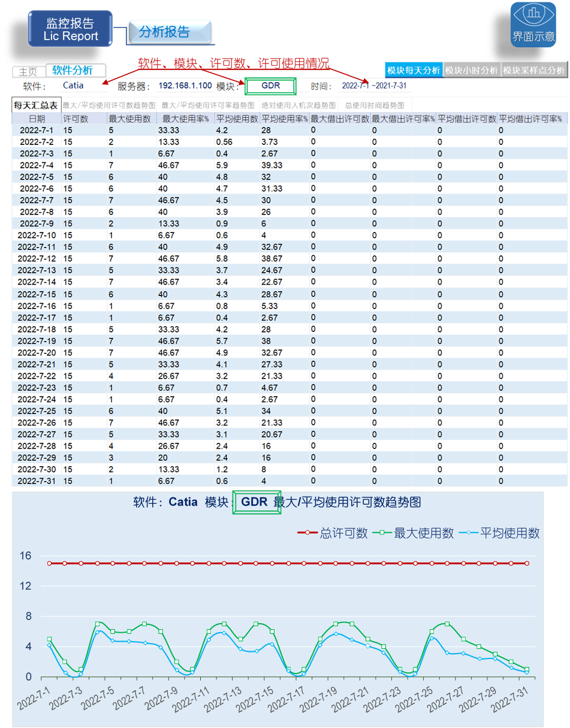
Task: Click the 日期 column header
Action: point(37,119)
